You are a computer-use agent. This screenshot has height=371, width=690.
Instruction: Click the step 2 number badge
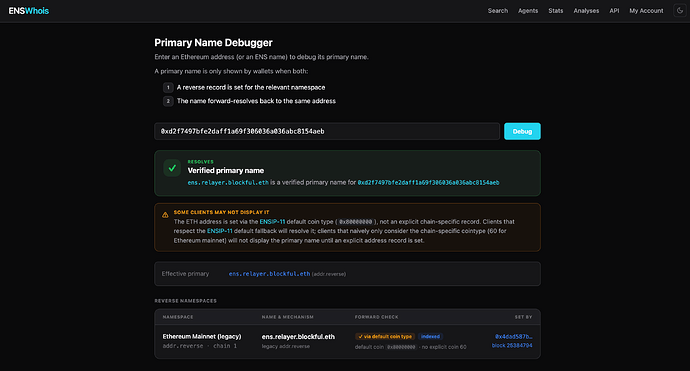168,101
